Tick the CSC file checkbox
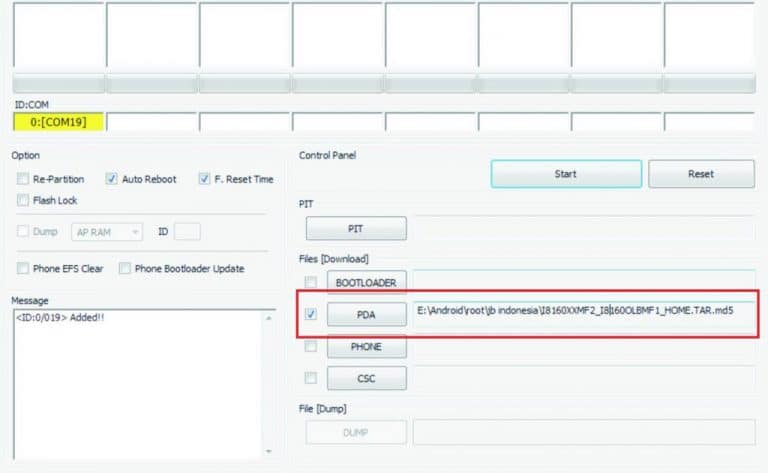This screenshot has height=473, width=768. [311, 378]
